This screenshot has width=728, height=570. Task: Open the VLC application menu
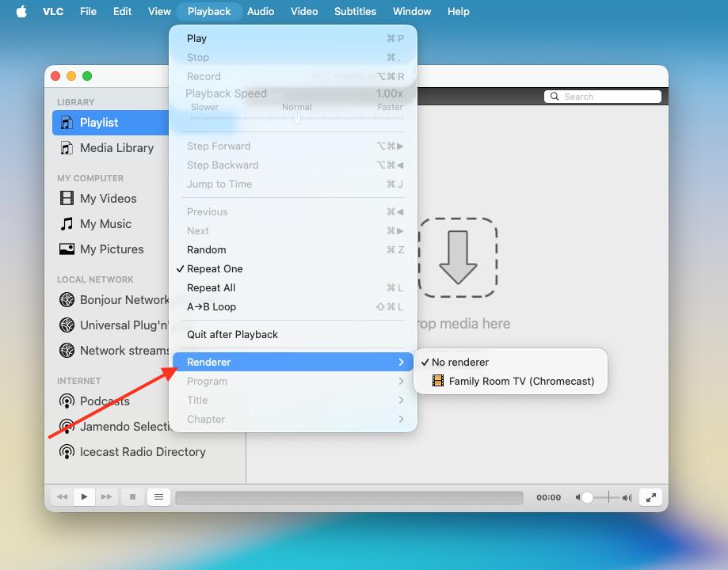(53, 11)
